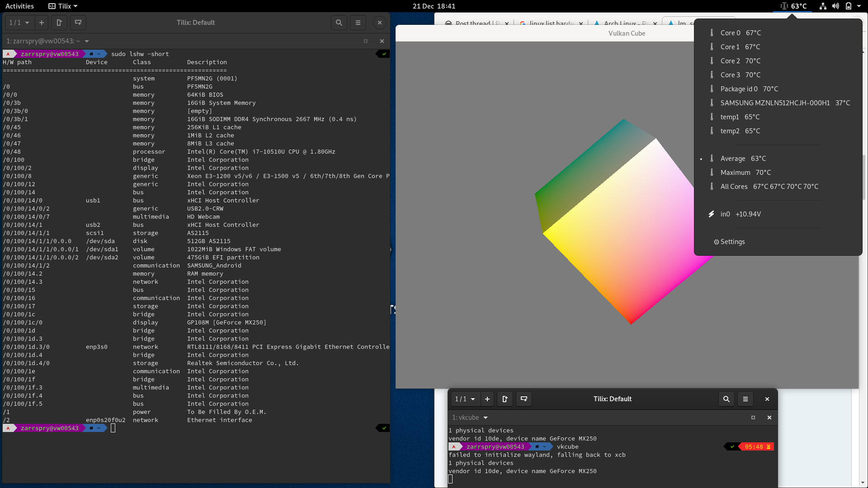The width and height of the screenshot is (868, 488).
Task: Select Core 3 sensor entry
Action: point(778,75)
